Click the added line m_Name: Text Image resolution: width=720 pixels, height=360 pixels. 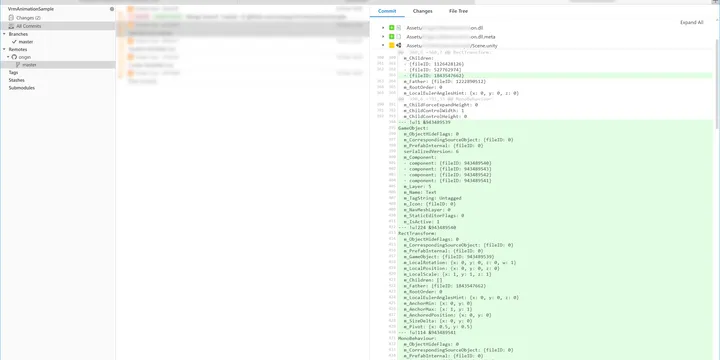pyautogui.click(x=420, y=192)
